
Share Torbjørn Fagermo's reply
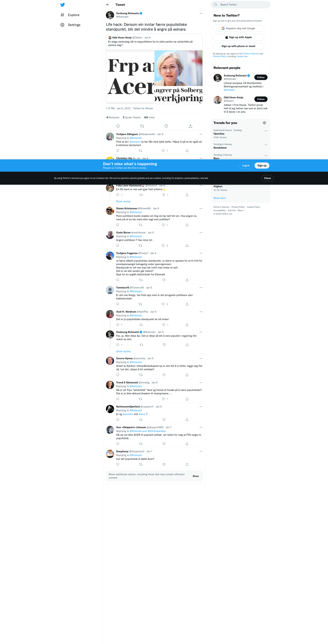(187, 280)
